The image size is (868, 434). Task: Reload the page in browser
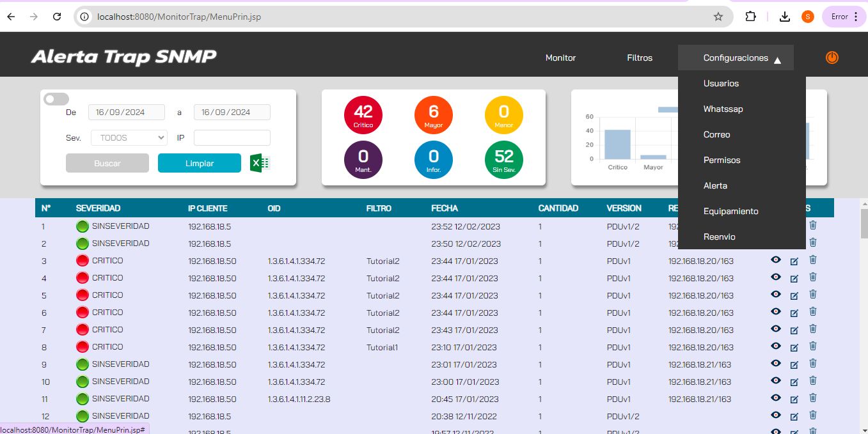point(57,17)
